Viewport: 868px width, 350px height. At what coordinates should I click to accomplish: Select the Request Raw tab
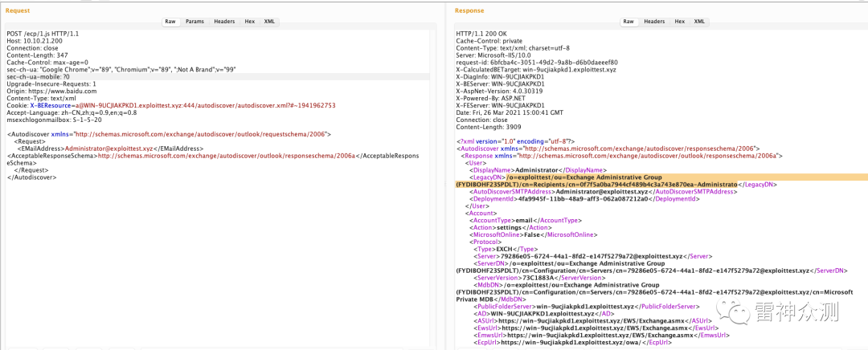pyautogui.click(x=170, y=22)
